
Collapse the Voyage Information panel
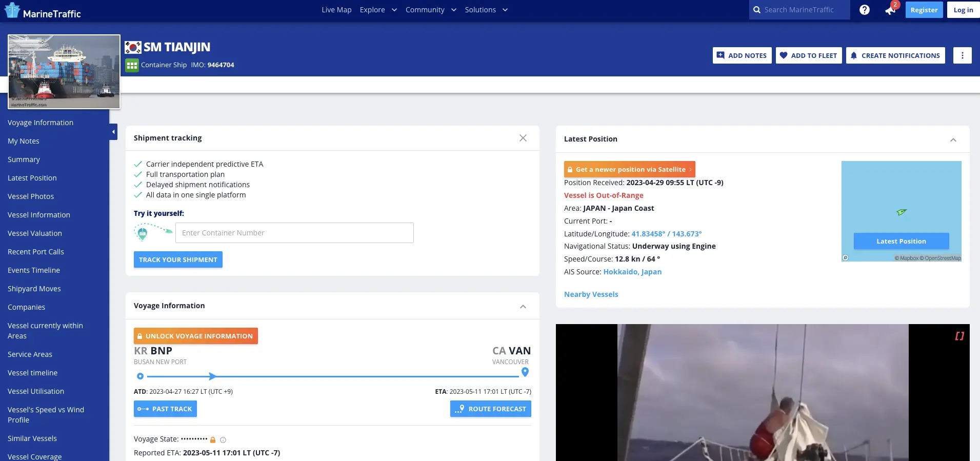tap(523, 307)
